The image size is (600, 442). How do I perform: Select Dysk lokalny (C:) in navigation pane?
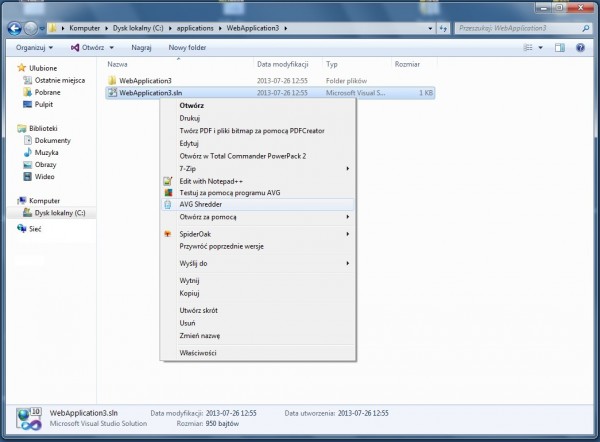point(59,212)
